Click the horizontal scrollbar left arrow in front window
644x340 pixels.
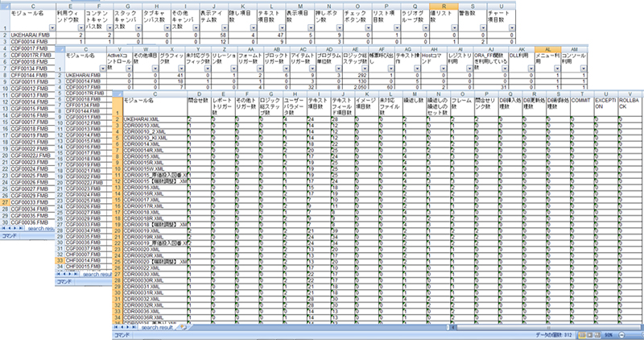[453, 328]
